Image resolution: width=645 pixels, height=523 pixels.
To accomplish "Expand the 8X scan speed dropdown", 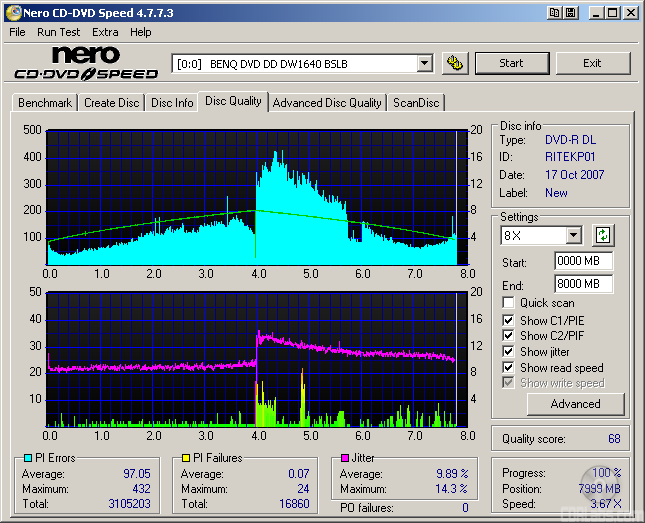I will pyautogui.click(x=573, y=236).
